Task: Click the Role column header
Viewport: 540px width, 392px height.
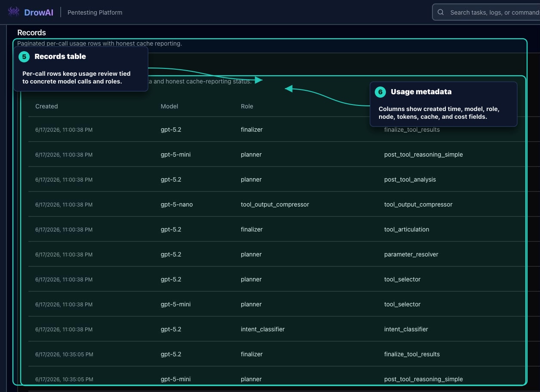Action: click(x=247, y=106)
